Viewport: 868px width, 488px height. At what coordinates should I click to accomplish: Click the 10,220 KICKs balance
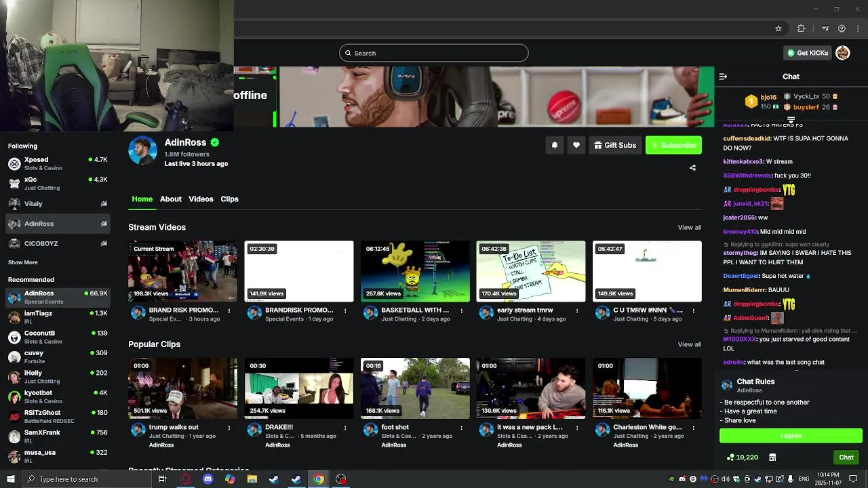[742, 457]
